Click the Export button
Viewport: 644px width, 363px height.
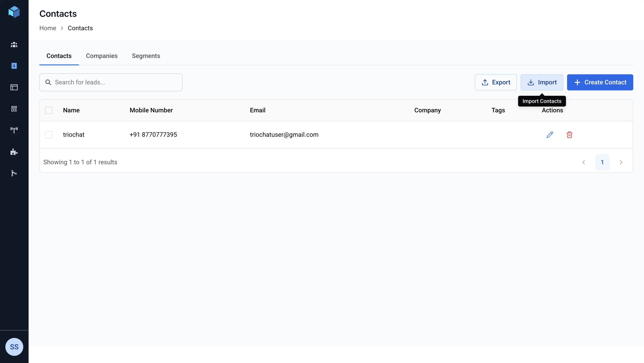pos(496,82)
